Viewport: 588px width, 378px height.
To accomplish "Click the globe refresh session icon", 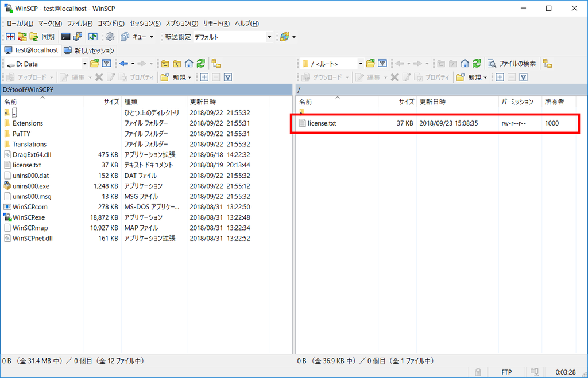I will coord(285,37).
